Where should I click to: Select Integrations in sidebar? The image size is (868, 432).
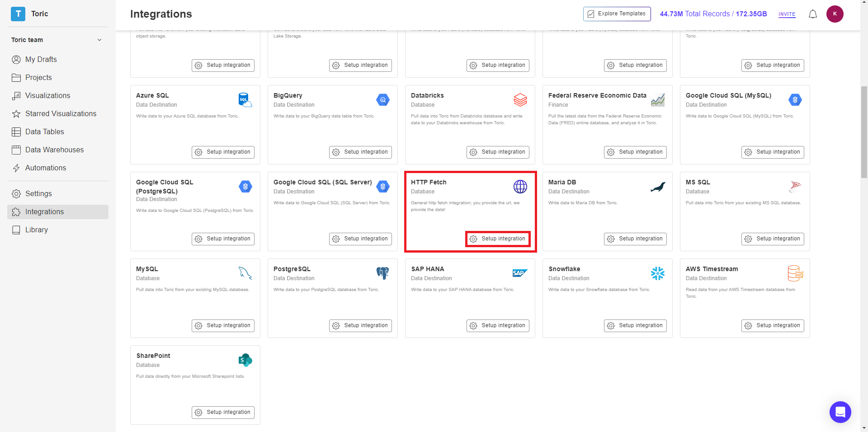coord(58,211)
